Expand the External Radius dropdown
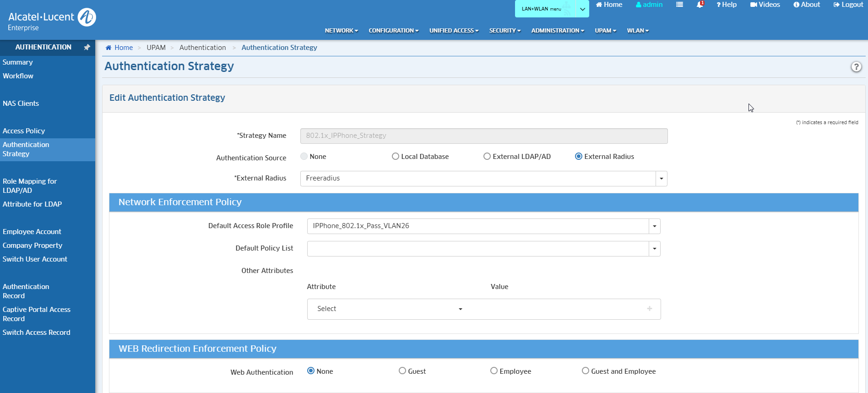Viewport: 868px width, 393px height. click(661, 179)
